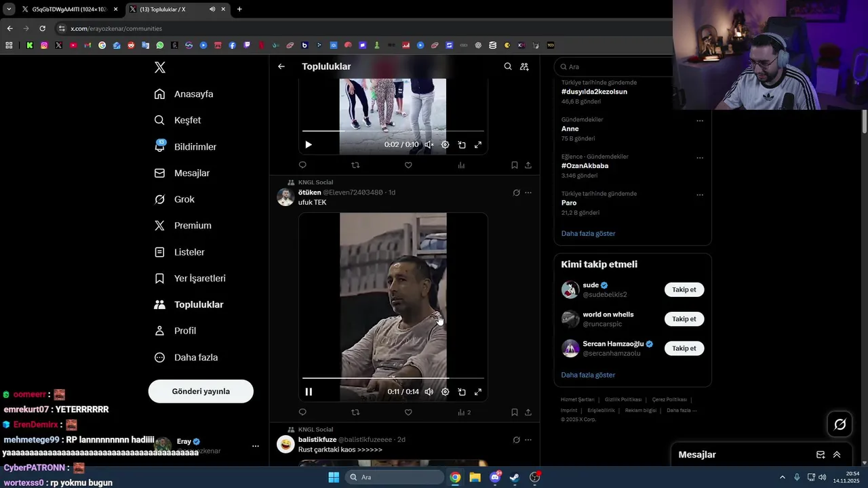Play the top video
868x488 pixels.
(309, 144)
